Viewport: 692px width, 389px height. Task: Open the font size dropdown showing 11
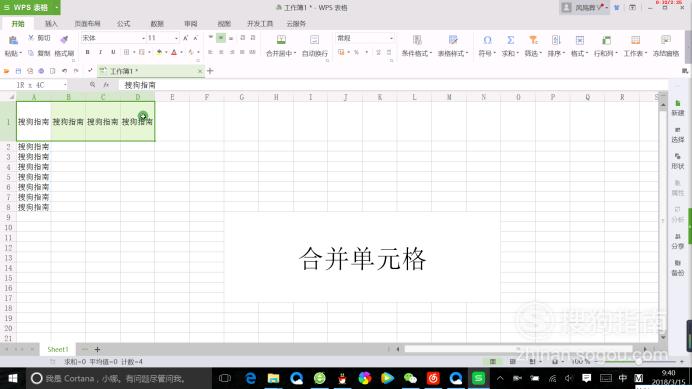[x=162, y=38]
